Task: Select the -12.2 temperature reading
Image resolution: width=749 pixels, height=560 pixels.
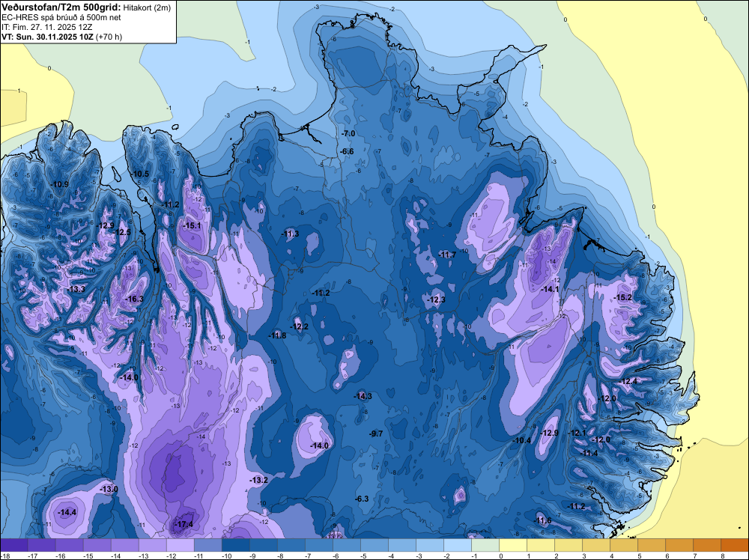Action: pyautogui.click(x=299, y=327)
